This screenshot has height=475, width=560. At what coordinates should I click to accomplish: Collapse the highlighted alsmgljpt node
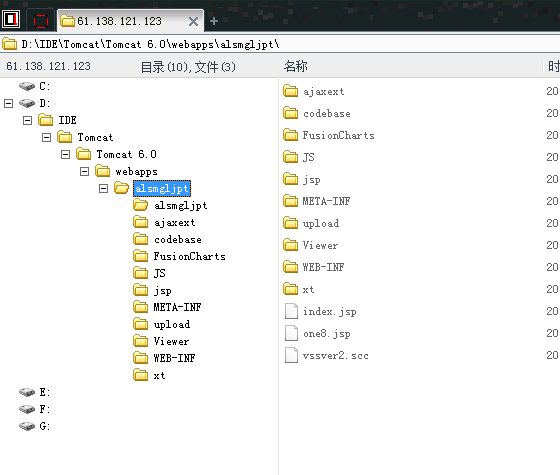[x=103, y=189]
